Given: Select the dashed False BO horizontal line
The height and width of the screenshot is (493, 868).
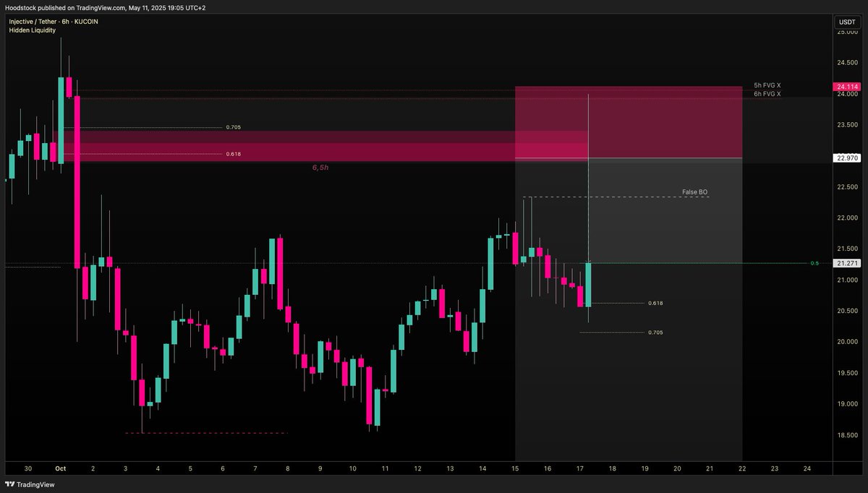Looking at the screenshot, I should point(616,197).
